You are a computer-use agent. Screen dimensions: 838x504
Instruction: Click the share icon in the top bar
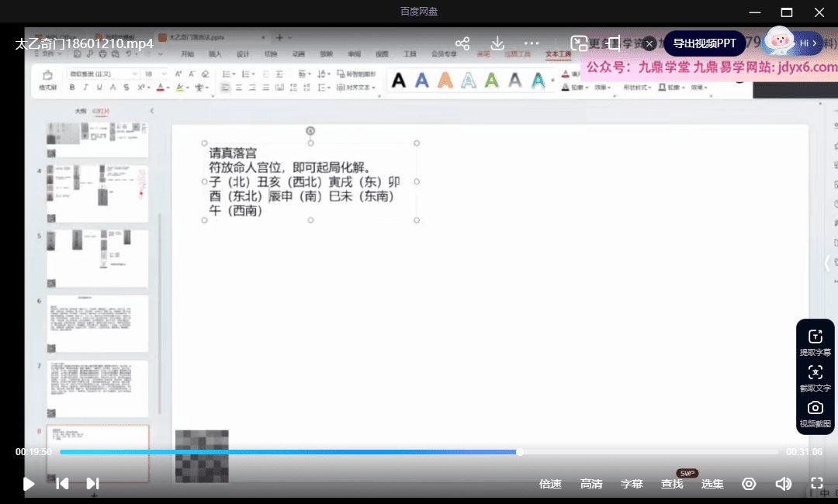(462, 43)
